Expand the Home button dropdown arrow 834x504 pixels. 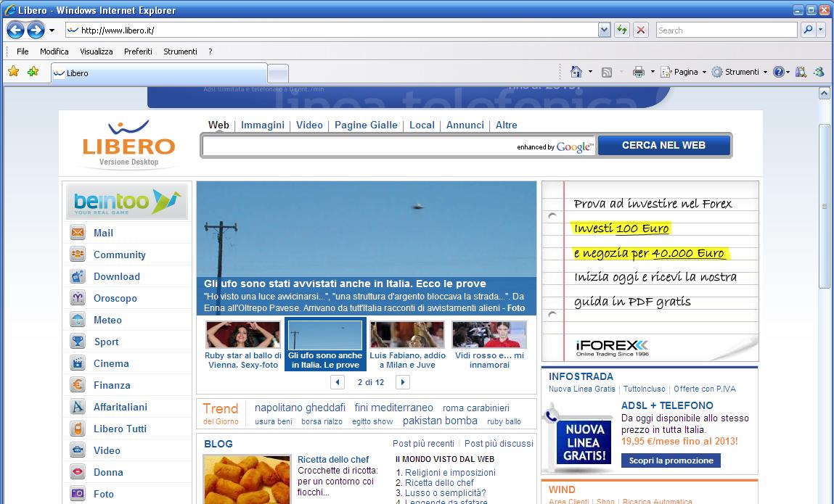[590, 73]
